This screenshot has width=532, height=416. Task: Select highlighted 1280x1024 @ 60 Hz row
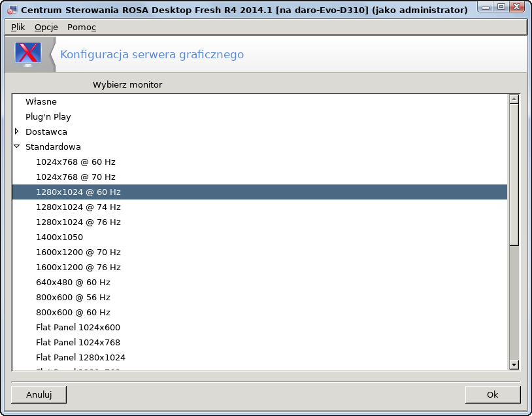point(259,192)
